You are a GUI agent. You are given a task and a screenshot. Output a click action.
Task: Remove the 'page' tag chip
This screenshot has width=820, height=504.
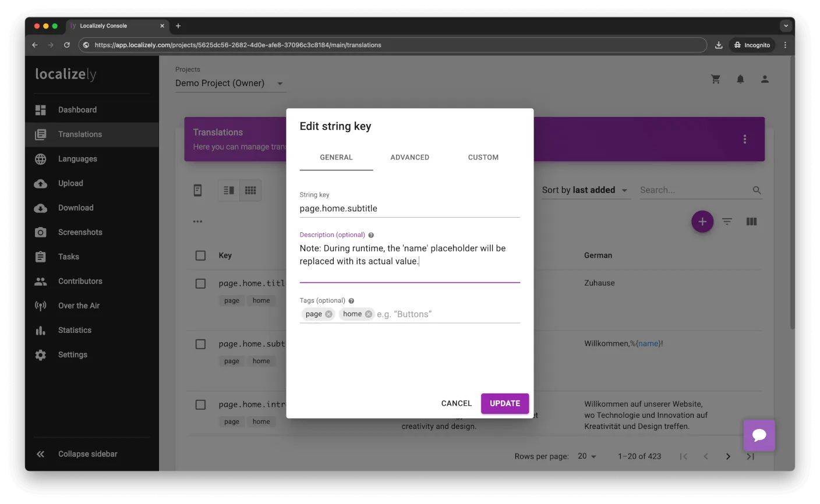[x=328, y=314]
